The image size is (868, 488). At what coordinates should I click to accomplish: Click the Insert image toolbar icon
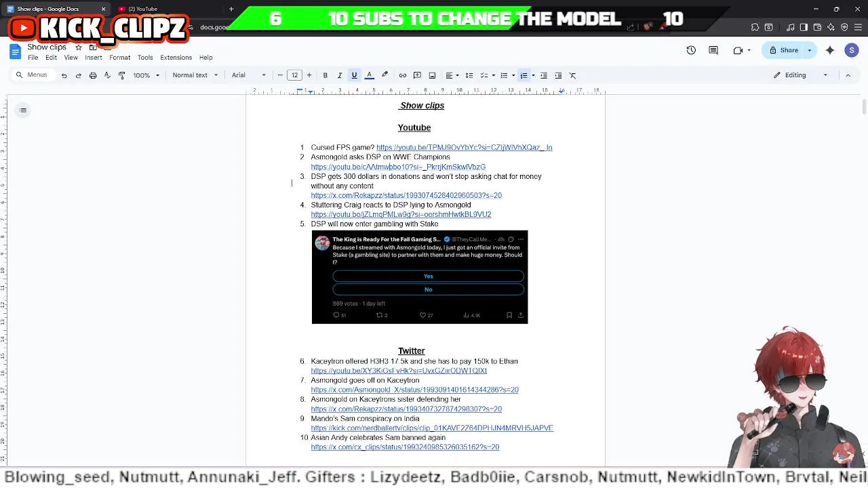432,75
